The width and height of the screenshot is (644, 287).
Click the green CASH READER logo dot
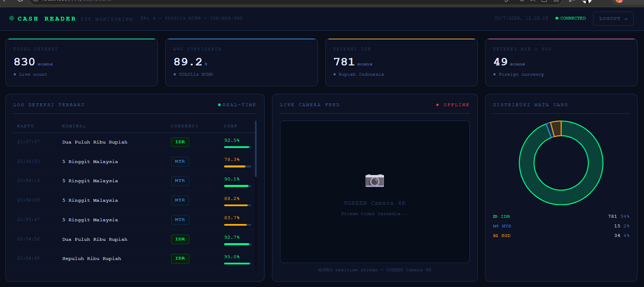coord(12,18)
